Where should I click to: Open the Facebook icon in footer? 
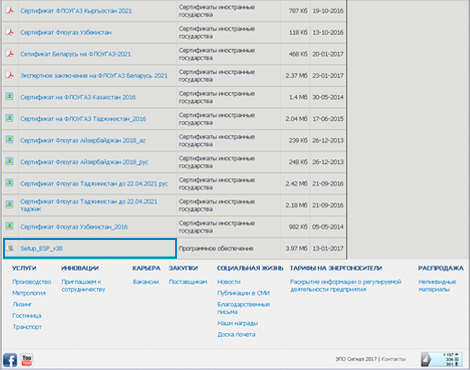10,360
